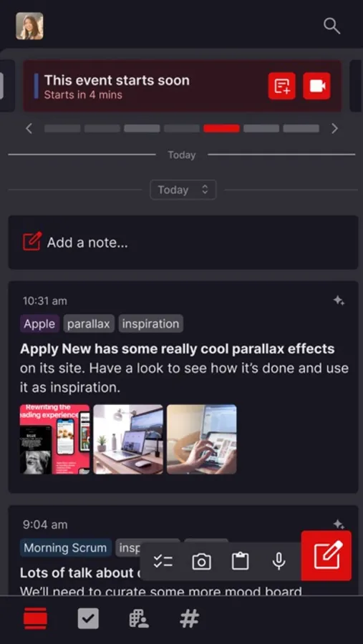Go to previous event with left chevron
Image resolution: width=363 pixels, height=644 pixels.
[29, 129]
